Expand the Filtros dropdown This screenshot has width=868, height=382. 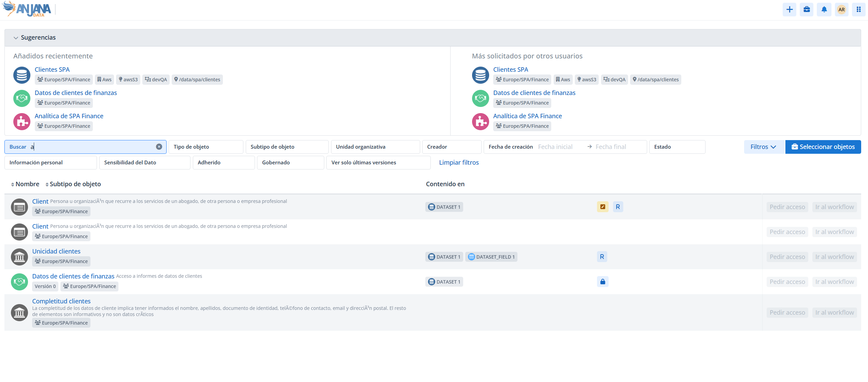(763, 147)
